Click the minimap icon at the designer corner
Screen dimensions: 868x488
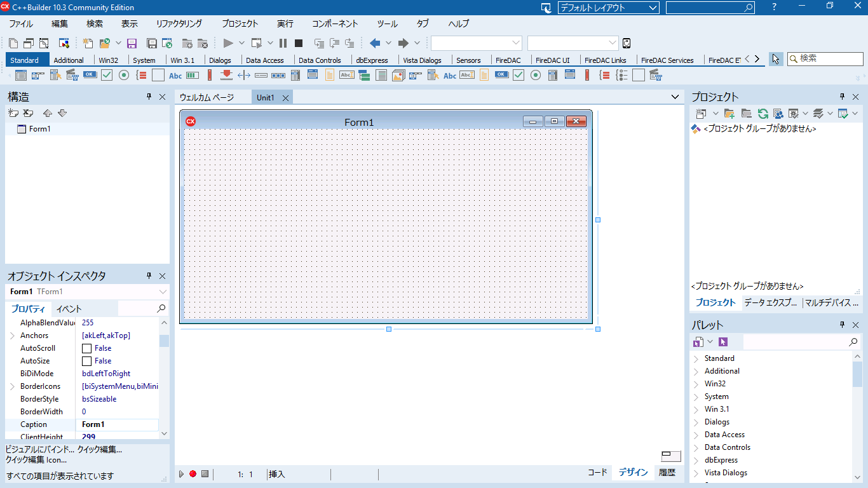(671, 456)
